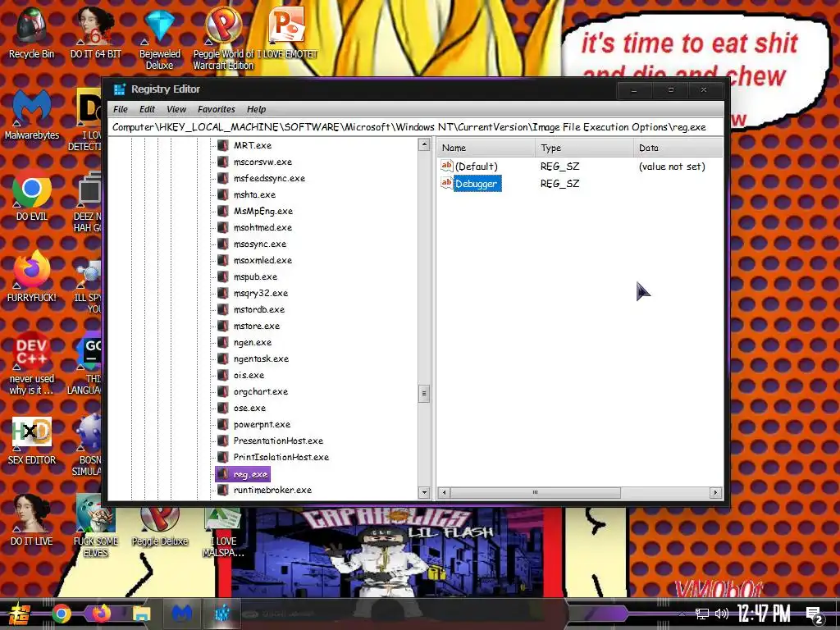
Task: Sort values by Type column header
Action: pos(584,148)
